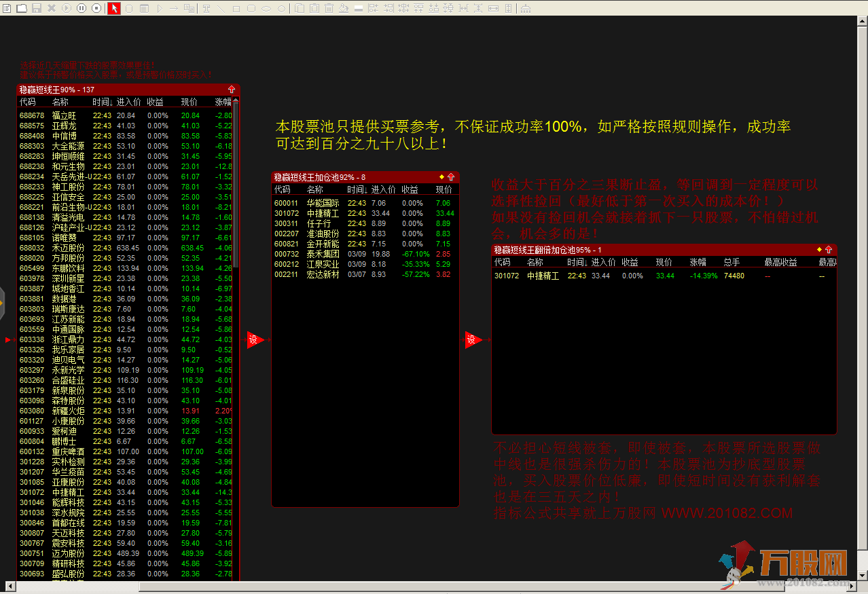Image resolution: width=868 pixels, height=594 pixels.
Task: Start the stock pool with the play button
Action: click(x=67, y=8)
